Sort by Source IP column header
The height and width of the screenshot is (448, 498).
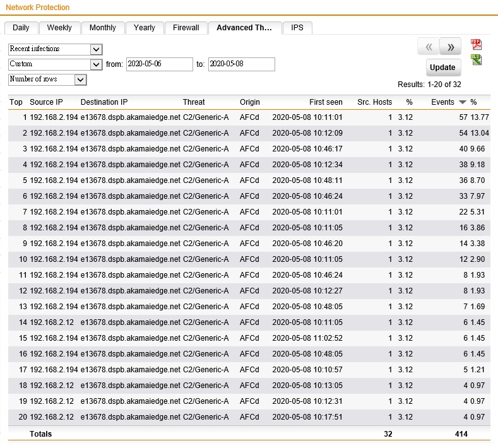pos(46,102)
